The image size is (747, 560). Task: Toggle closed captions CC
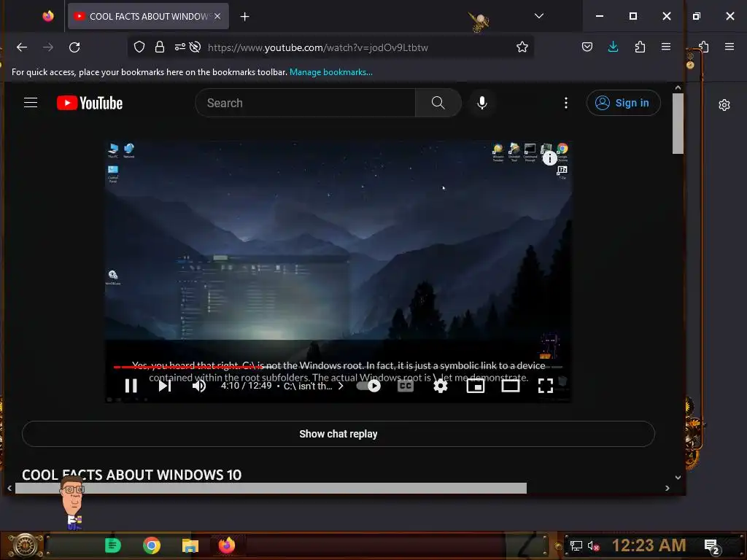pos(406,386)
